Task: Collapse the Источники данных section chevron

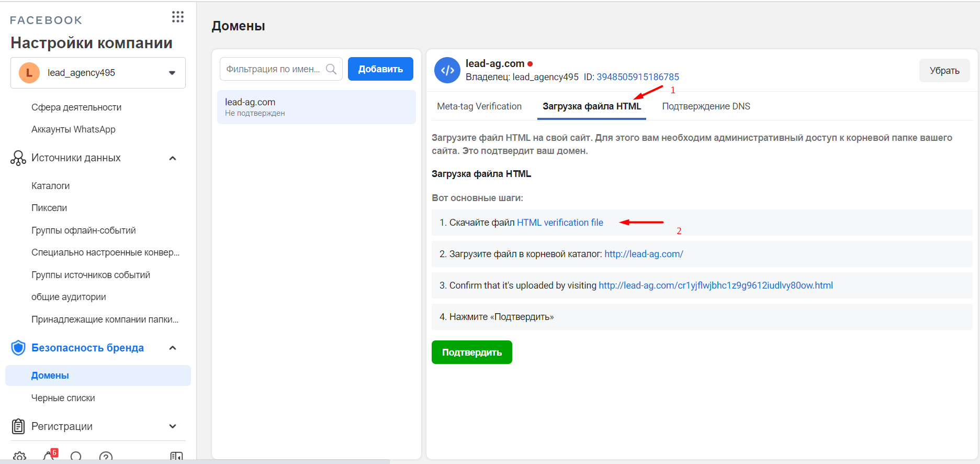Action: click(x=173, y=158)
